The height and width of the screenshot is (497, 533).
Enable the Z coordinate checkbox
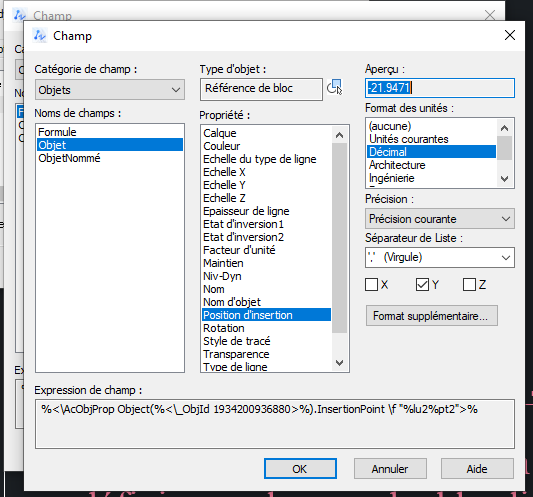[469, 285]
